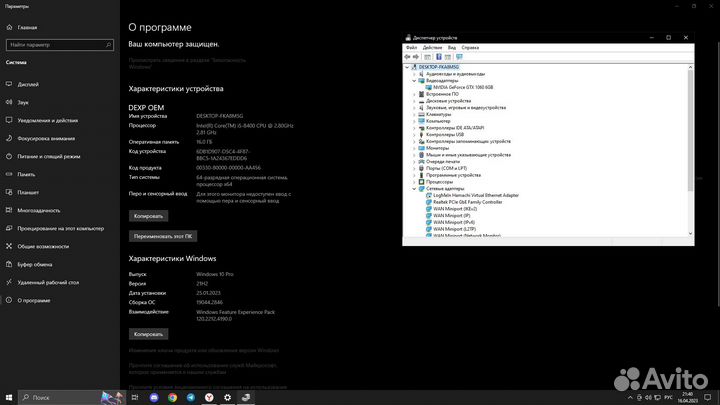Select Realtek PCIe GbE Family Controller
The width and height of the screenshot is (720, 405).
467,202
